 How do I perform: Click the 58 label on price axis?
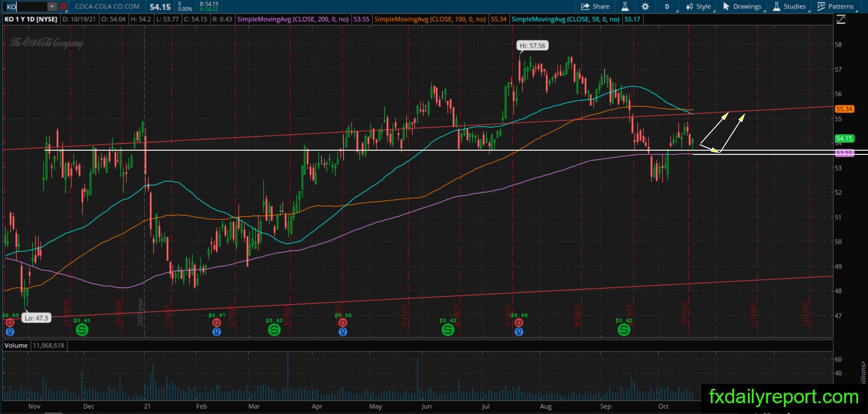(838, 45)
